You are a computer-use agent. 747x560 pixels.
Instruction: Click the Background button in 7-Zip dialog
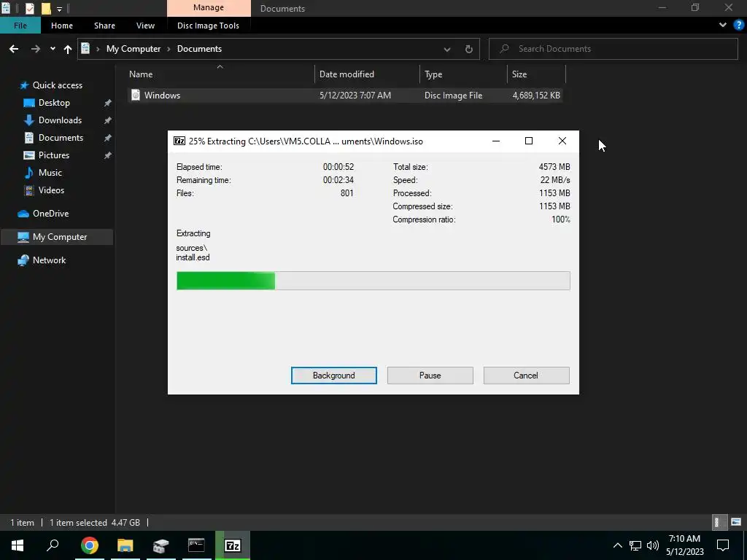click(333, 376)
